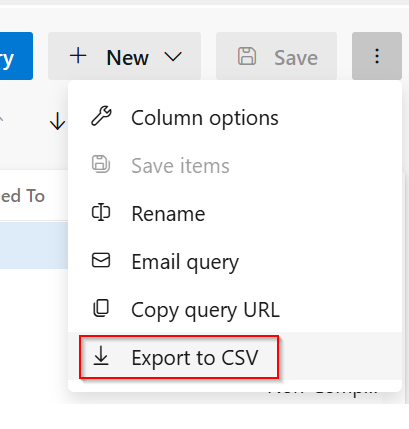Click the download arrow icon for Export to CSV
Viewport: 409px width, 429px height.
[101, 356]
